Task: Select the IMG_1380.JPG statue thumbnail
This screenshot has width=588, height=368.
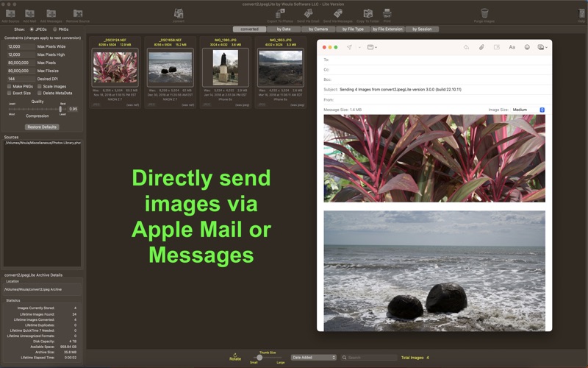Action: (226, 67)
